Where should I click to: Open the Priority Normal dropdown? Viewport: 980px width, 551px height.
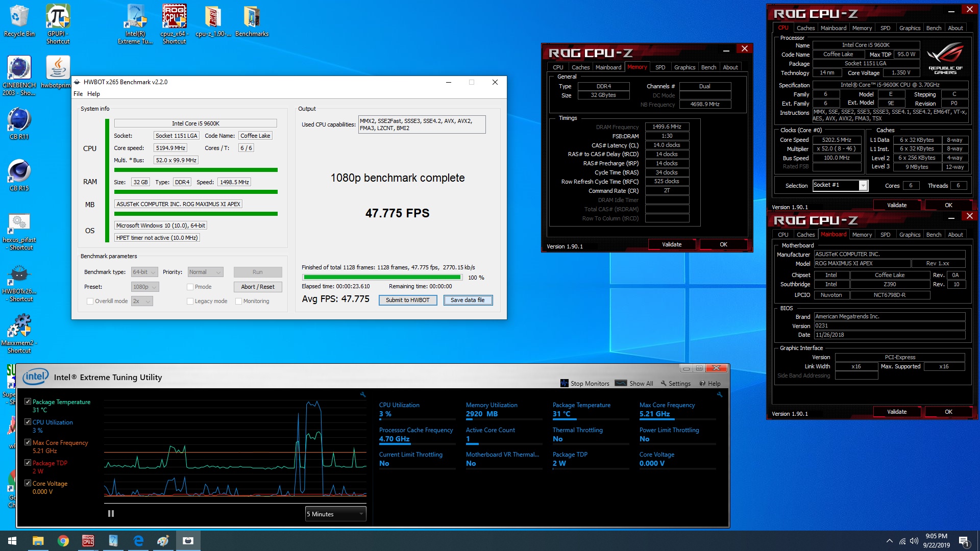click(x=205, y=272)
